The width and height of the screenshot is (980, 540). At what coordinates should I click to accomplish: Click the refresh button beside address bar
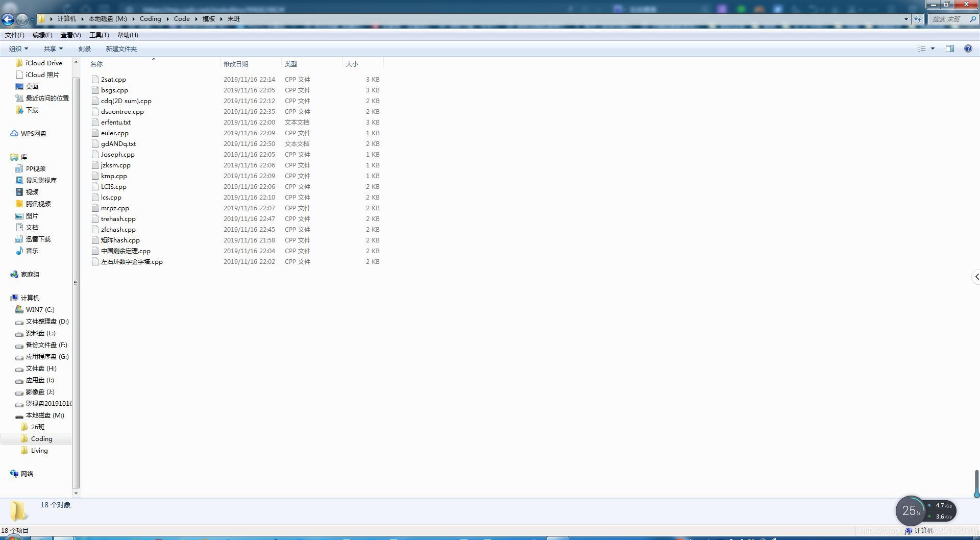click(x=918, y=19)
